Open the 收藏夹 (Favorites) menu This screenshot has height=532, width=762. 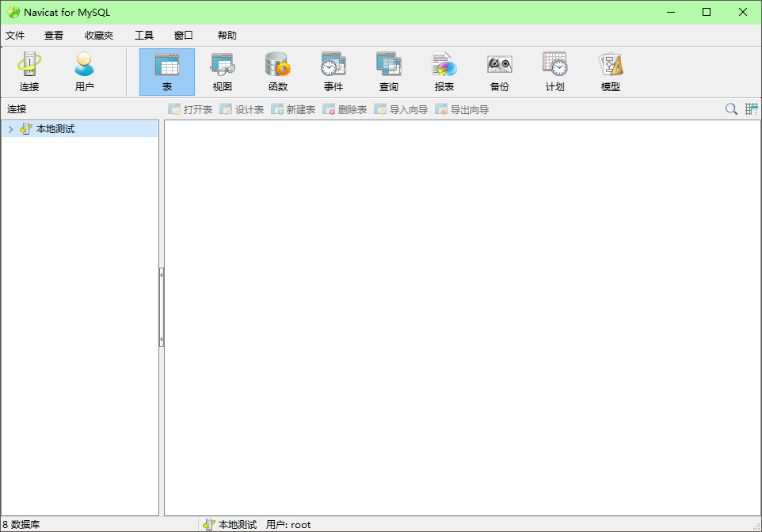tap(99, 36)
